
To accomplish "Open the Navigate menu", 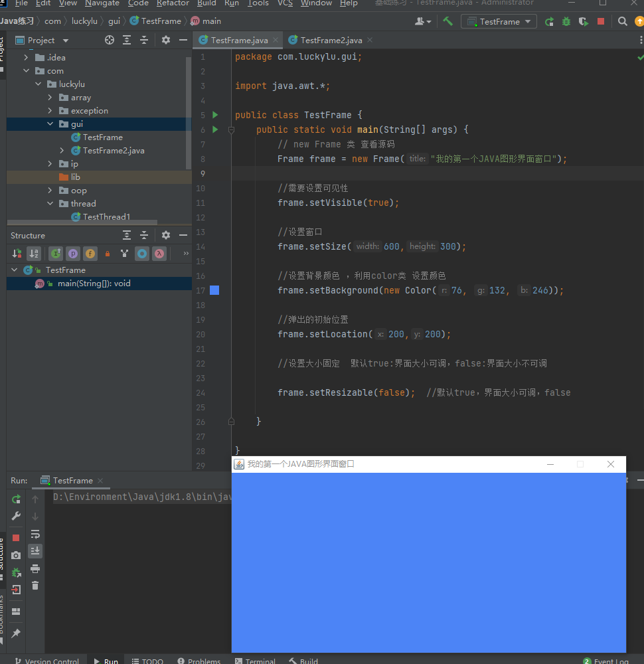I will click(x=102, y=3).
